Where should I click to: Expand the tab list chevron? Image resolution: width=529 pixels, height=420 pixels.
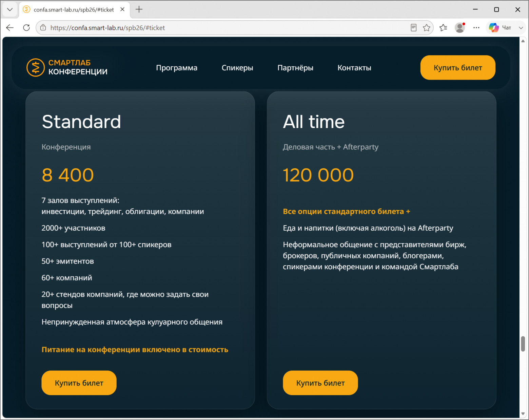(10, 9)
